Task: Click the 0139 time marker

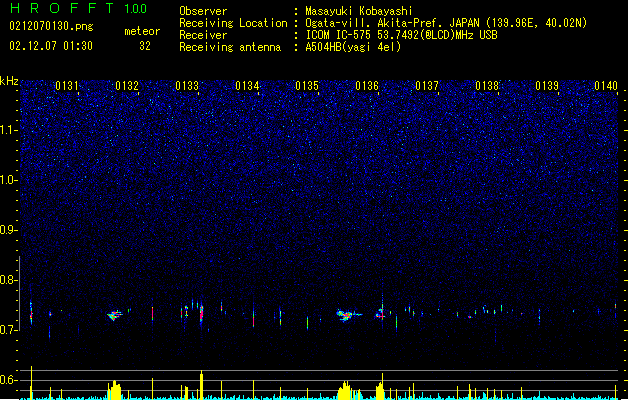Action: click(x=547, y=85)
